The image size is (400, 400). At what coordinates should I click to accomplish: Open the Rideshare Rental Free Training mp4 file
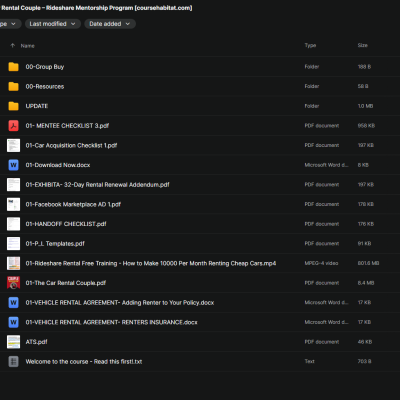click(200, 263)
